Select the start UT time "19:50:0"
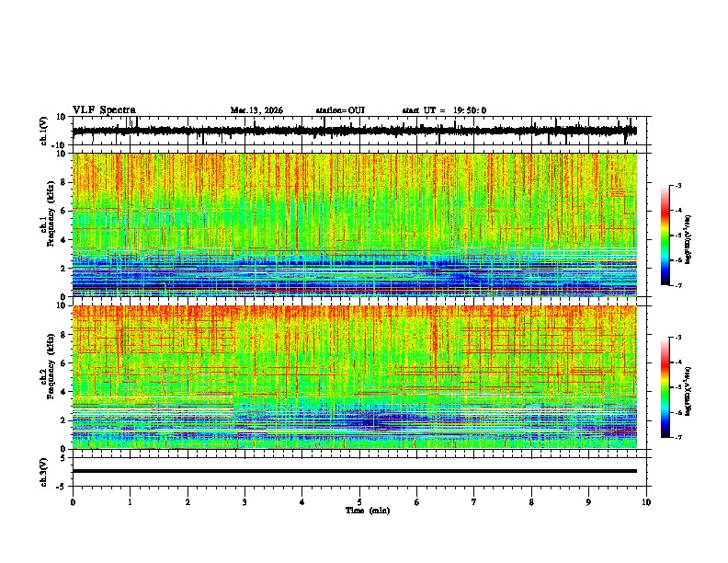Screen dimensions: 728x563 470,110
